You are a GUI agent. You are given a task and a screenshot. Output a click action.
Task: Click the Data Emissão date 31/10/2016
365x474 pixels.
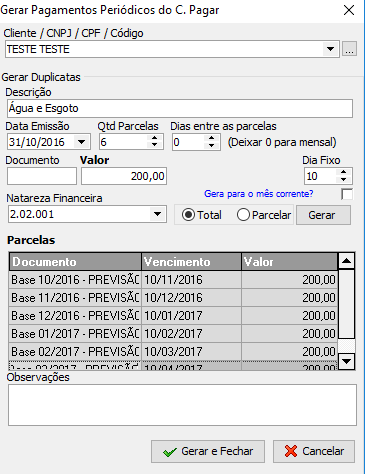coord(37,142)
